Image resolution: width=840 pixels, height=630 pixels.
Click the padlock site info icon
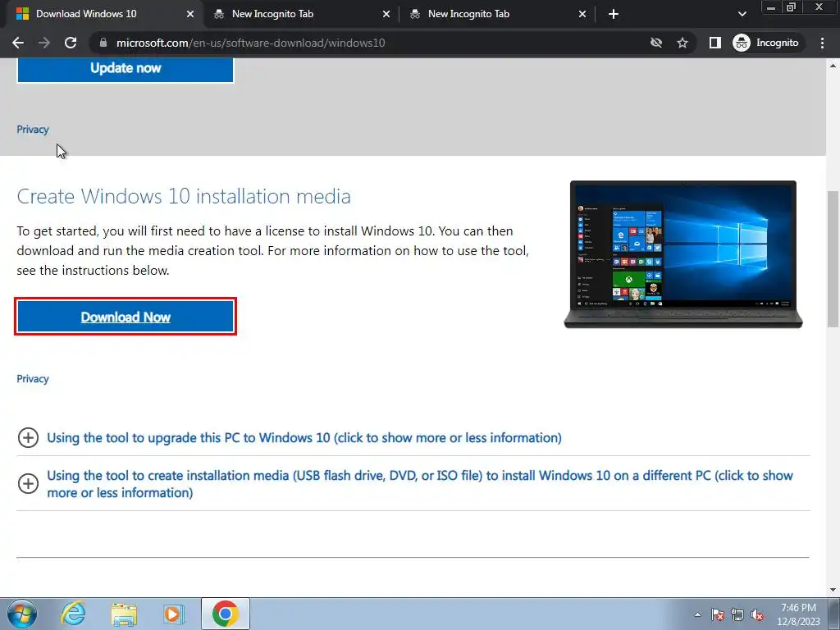click(x=103, y=43)
